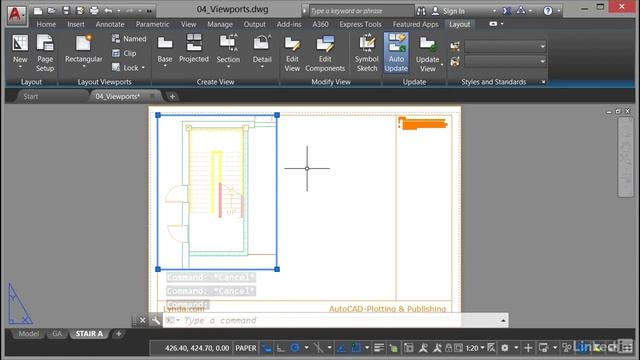The image size is (640, 360).
Task: Switch to the Model layout tab
Action: tap(29, 333)
